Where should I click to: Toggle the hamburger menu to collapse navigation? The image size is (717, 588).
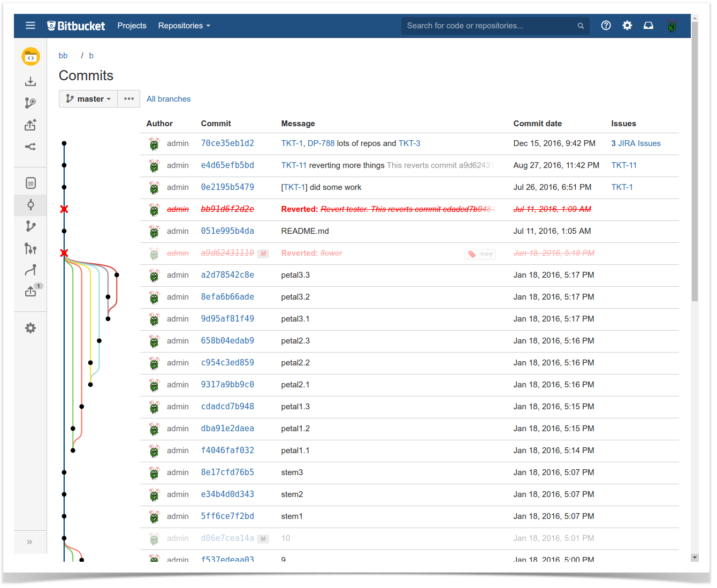pyautogui.click(x=30, y=25)
